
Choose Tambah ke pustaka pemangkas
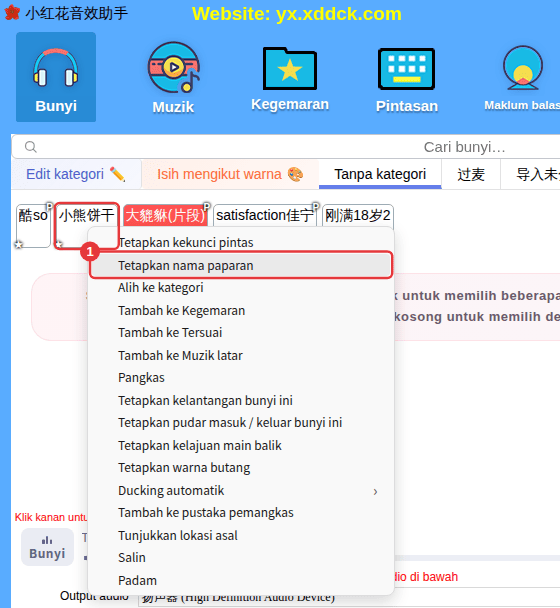[241, 513]
